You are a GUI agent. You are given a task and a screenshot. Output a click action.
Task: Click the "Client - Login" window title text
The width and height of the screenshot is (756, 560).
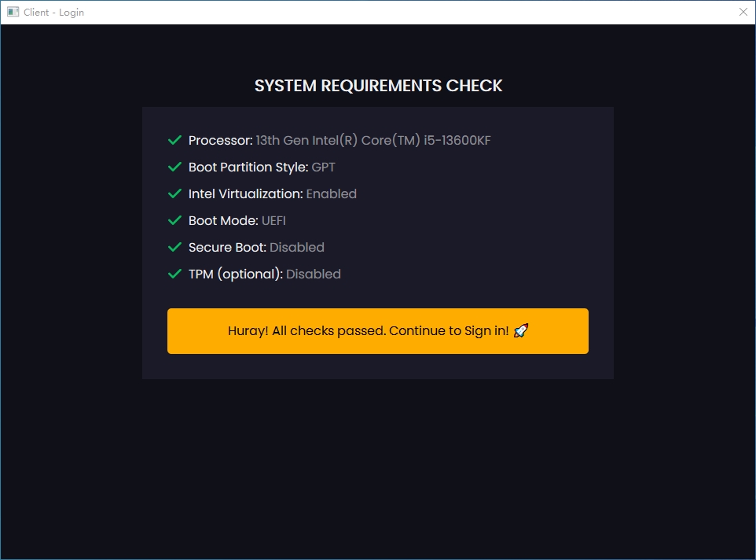[53, 13]
